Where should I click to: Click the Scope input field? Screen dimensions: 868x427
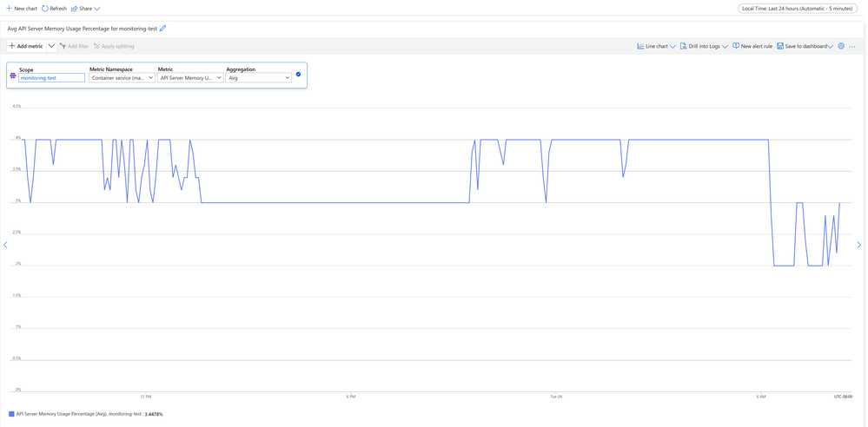pyautogui.click(x=51, y=78)
